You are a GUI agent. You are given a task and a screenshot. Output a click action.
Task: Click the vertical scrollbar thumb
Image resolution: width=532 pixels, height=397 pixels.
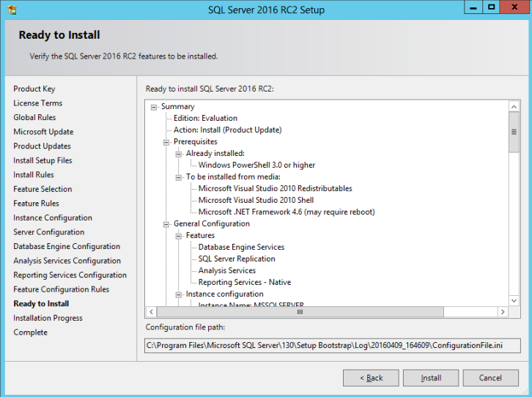coord(514,133)
